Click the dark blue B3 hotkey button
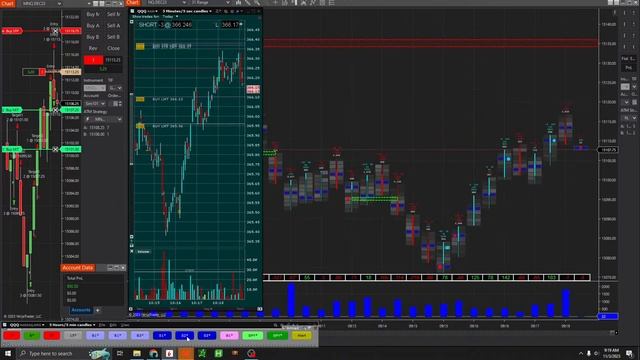 (207, 336)
